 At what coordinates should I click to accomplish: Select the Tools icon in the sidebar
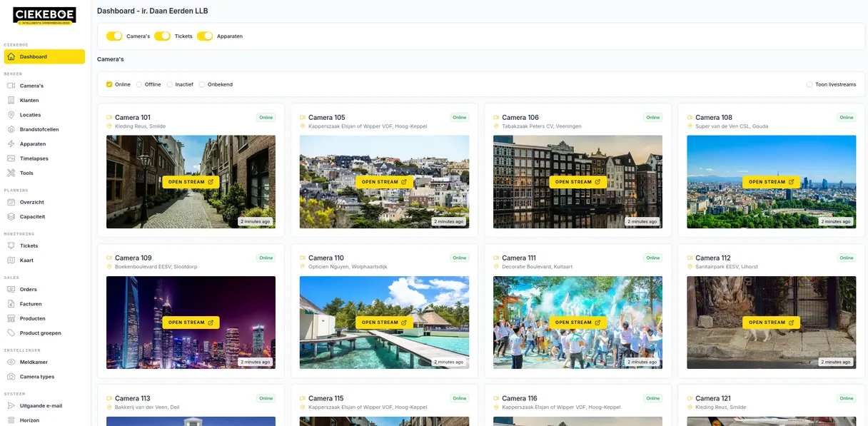point(11,173)
